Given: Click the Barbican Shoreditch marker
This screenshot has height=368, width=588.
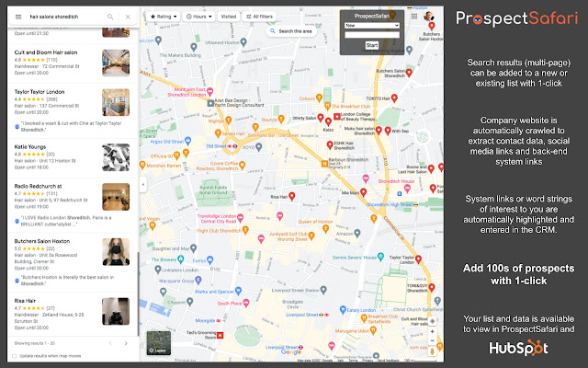Looking at the screenshot, I should tap(324, 164).
